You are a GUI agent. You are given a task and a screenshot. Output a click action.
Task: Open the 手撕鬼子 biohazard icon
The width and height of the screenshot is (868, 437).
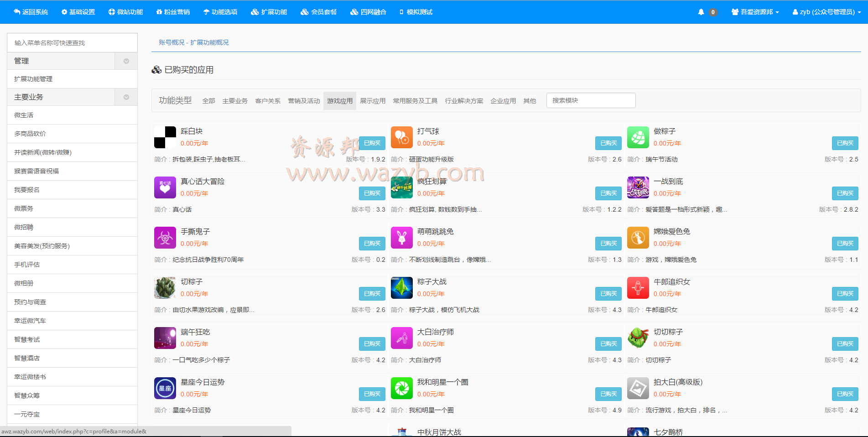click(165, 238)
